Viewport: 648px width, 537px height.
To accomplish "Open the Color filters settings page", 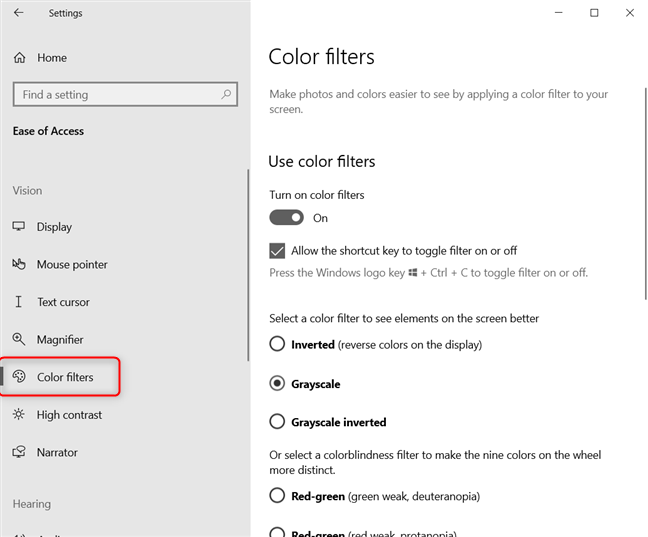I will click(x=65, y=378).
